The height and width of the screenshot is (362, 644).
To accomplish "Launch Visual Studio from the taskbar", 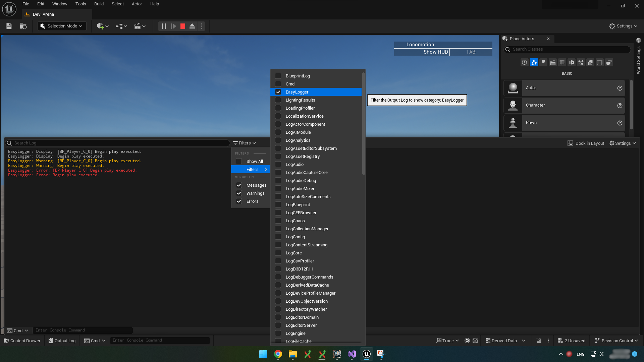I will pyautogui.click(x=352, y=354).
